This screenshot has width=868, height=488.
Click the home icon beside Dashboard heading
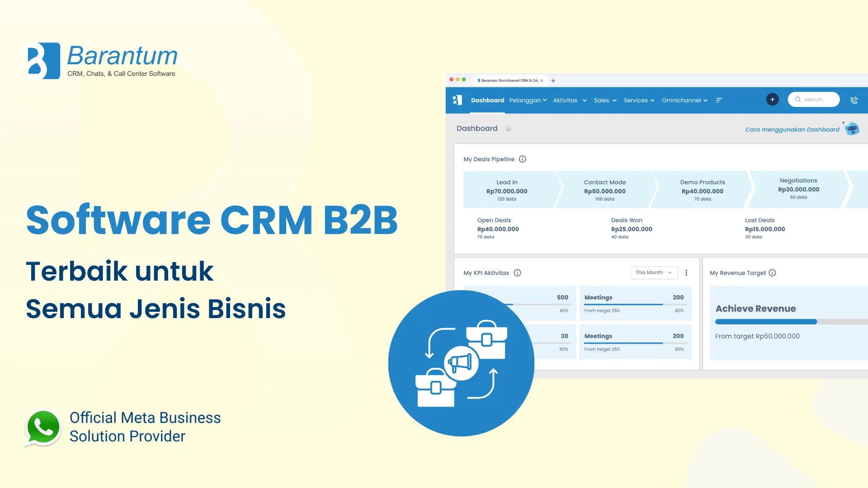[x=508, y=128]
